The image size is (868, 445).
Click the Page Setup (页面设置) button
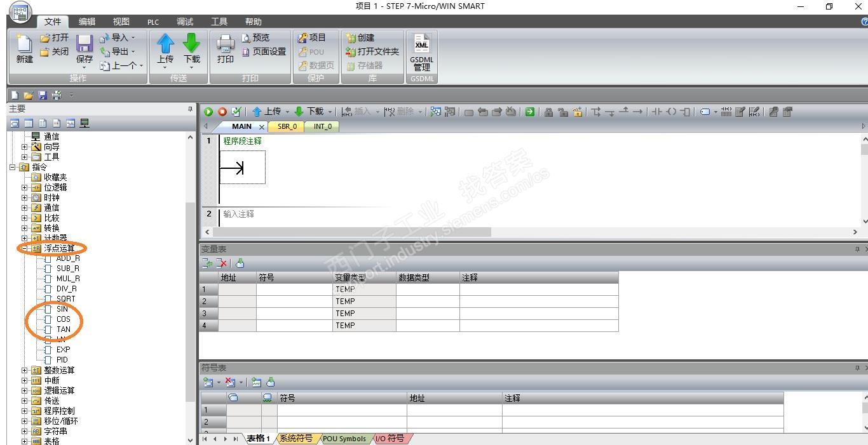tap(264, 51)
